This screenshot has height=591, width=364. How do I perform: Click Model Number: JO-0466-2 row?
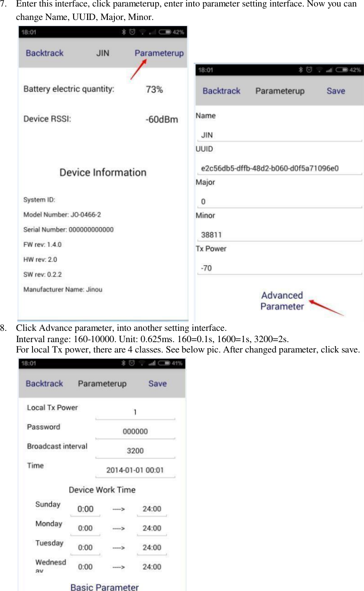(62, 215)
